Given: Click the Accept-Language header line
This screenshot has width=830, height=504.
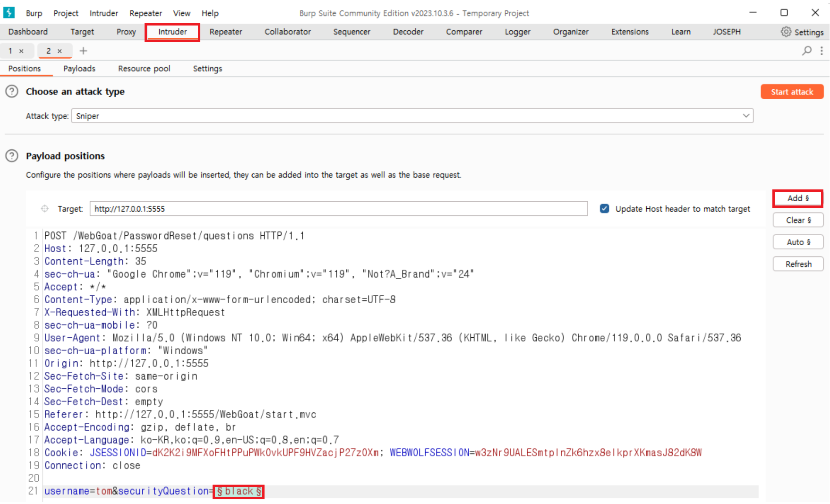Looking at the screenshot, I should pyautogui.click(x=191, y=440).
